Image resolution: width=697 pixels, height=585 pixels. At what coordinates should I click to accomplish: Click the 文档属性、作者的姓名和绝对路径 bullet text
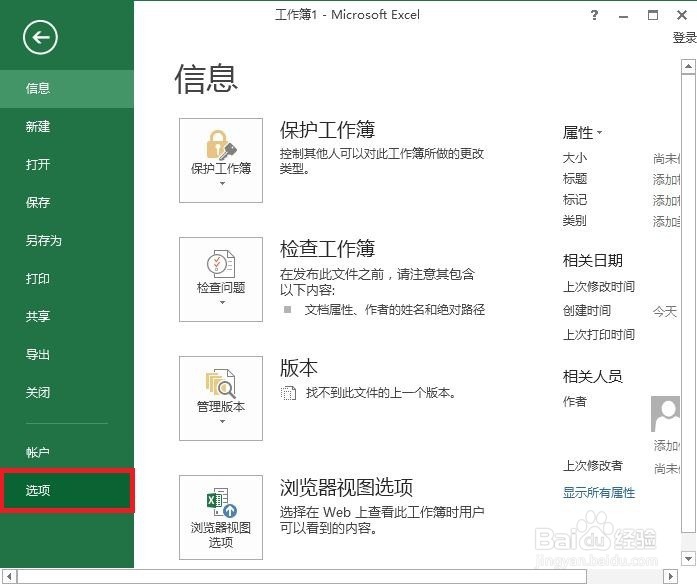395,310
